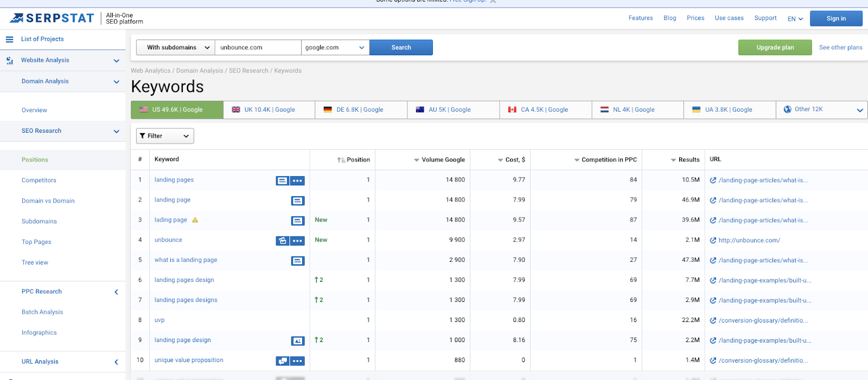868x380 pixels.
Task: Open google.com search engine dropdown
Action: (335, 48)
